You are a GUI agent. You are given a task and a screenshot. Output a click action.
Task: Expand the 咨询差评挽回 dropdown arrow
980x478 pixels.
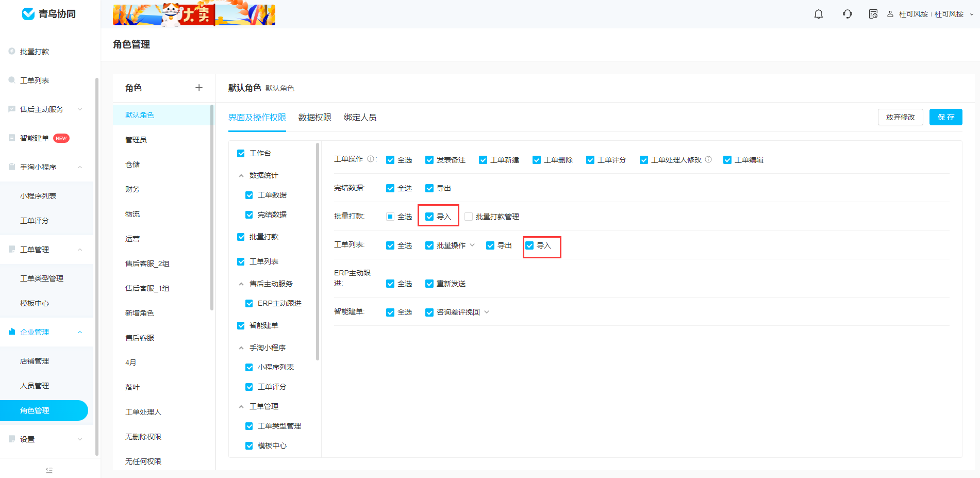pos(487,311)
